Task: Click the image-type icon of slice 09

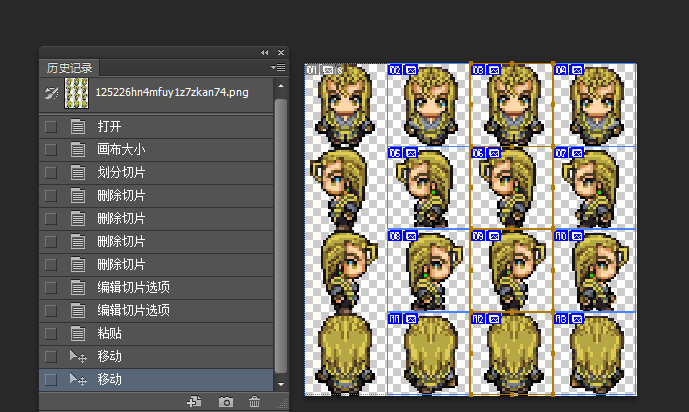Action: tap(494, 236)
